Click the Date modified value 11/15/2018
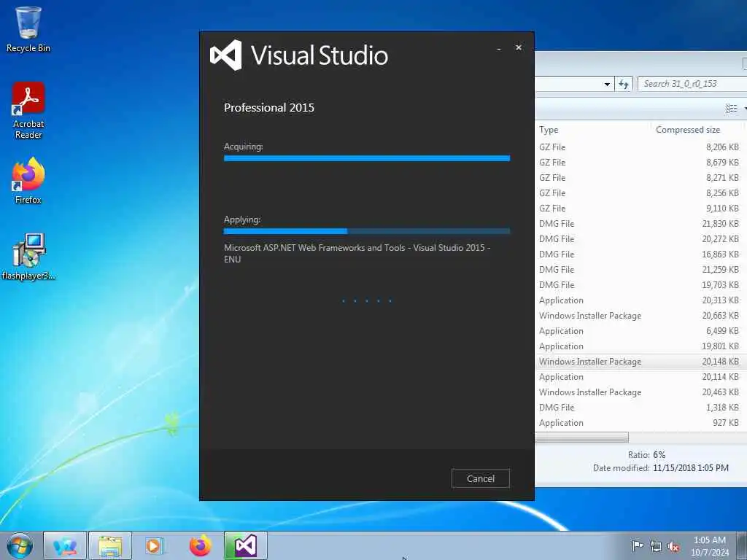The image size is (747, 560). pos(691,467)
